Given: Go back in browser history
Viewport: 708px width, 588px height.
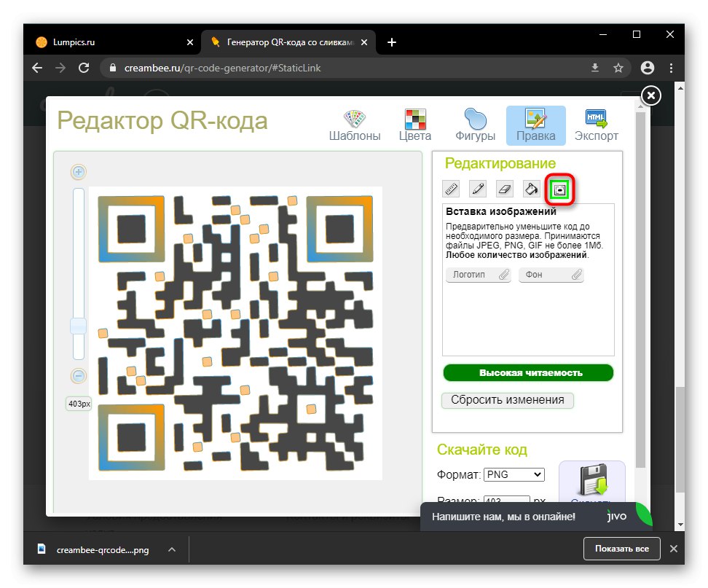Looking at the screenshot, I should pyautogui.click(x=37, y=68).
